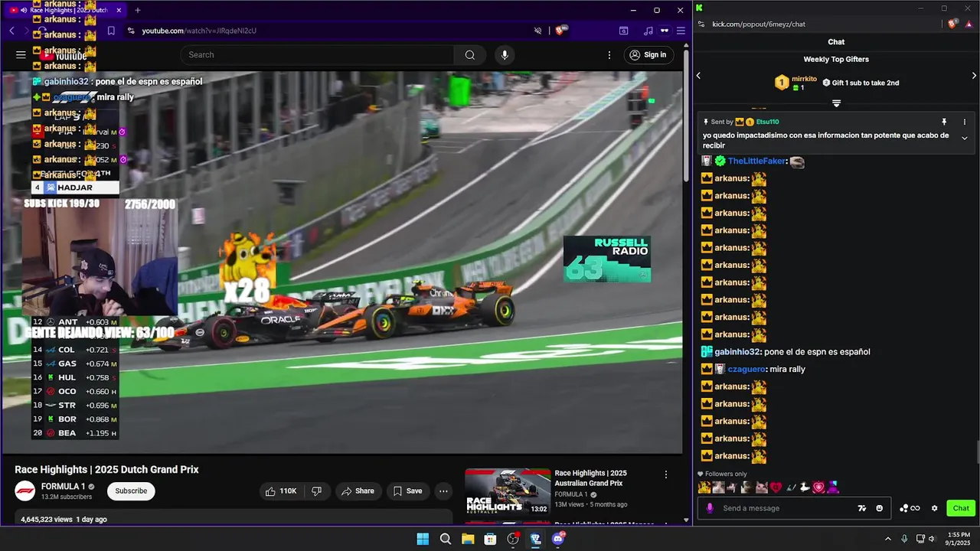Open site settings icon beside youtube.com URL

131,31
